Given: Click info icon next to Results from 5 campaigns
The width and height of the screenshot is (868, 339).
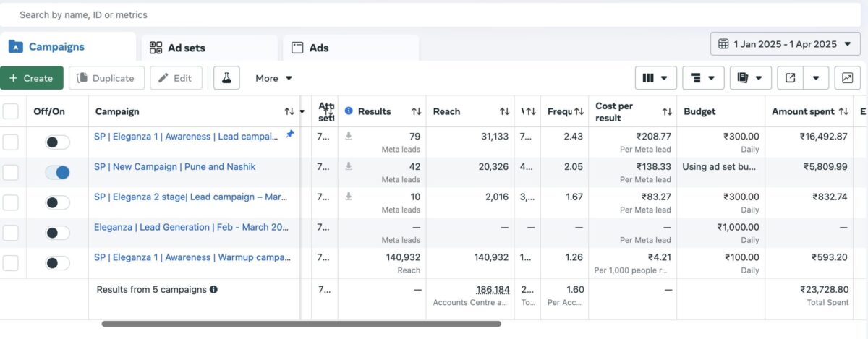Looking at the screenshot, I should [213, 289].
